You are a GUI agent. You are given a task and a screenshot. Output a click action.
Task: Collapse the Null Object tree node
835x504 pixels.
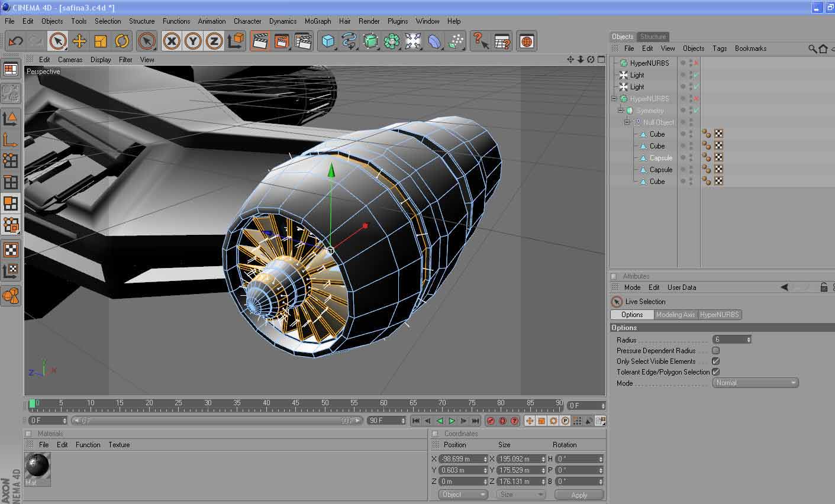(x=627, y=122)
